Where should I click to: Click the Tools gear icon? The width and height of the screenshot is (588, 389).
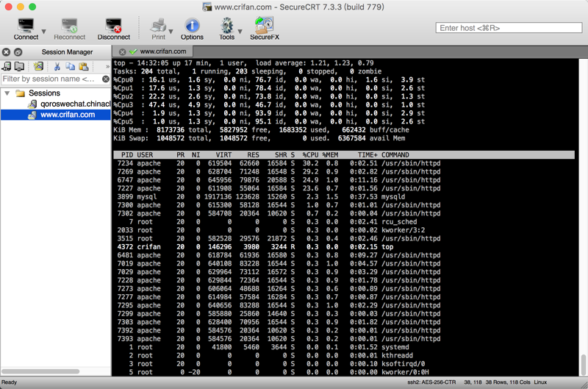pyautogui.click(x=226, y=26)
